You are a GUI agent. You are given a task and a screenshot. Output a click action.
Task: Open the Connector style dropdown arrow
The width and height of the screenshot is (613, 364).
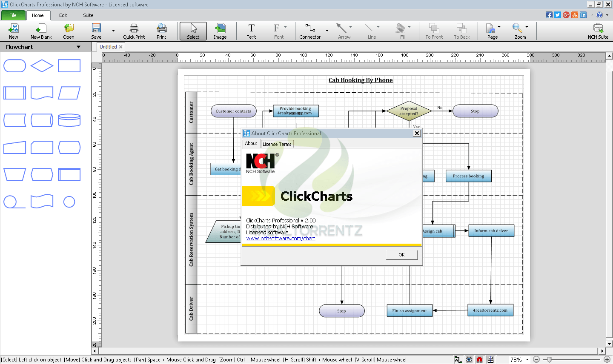point(327,31)
